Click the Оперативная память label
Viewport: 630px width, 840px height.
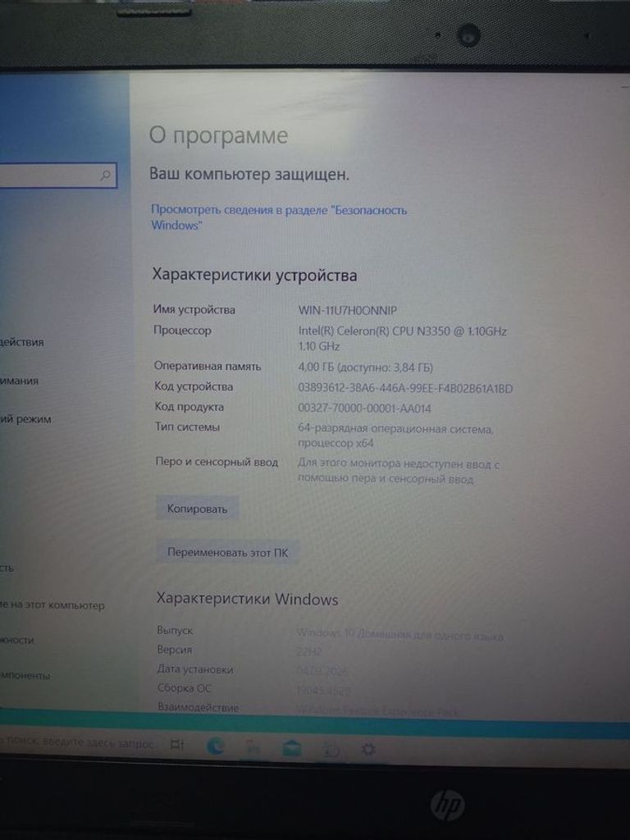[208, 367]
